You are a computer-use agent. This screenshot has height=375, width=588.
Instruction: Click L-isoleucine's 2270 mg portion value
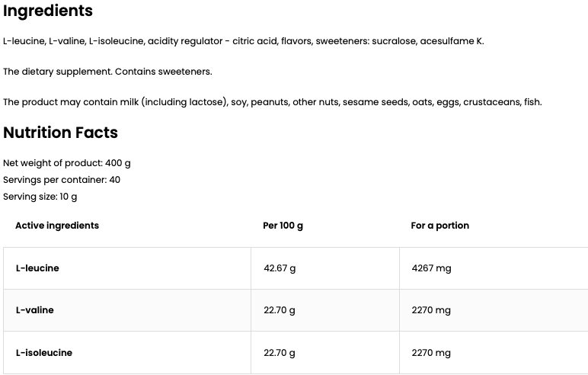click(431, 353)
